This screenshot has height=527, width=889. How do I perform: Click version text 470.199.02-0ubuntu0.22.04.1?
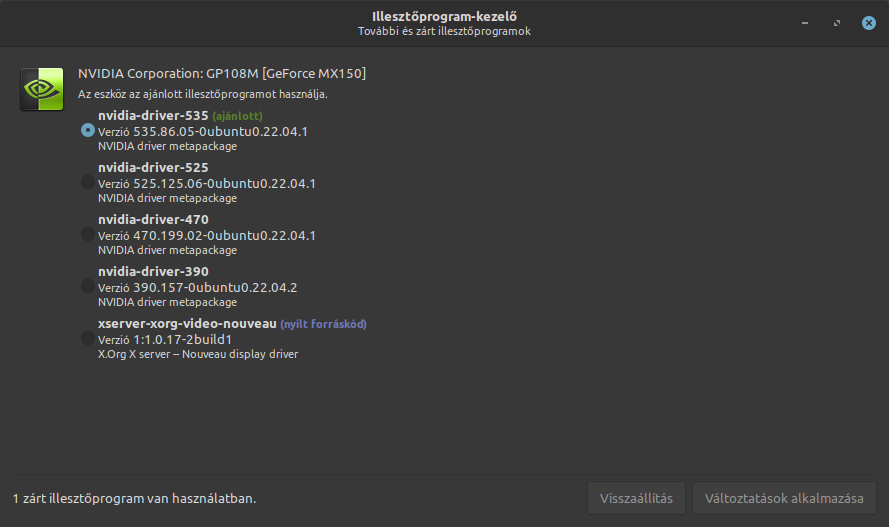click(x=225, y=235)
